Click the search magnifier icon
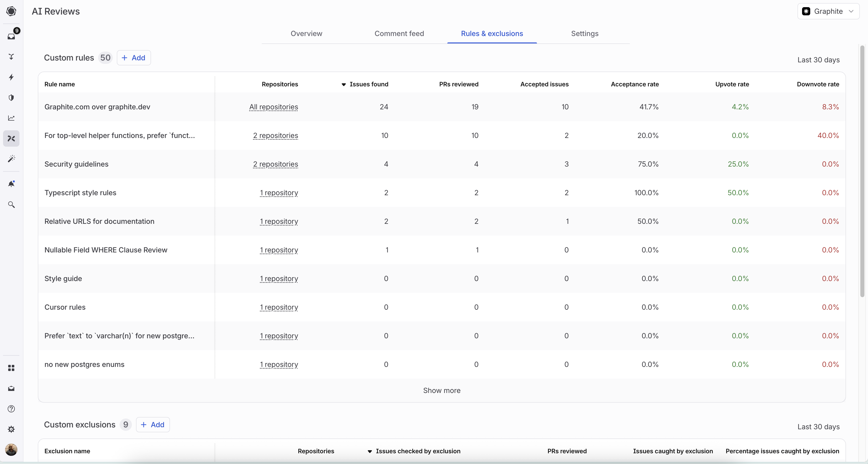868x464 pixels. coord(12,204)
